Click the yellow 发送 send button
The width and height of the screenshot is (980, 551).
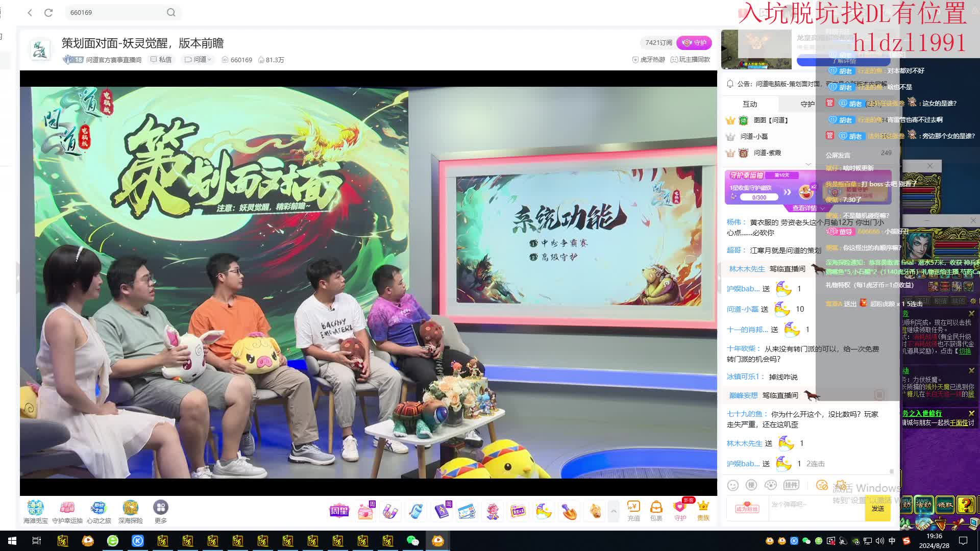(x=877, y=509)
